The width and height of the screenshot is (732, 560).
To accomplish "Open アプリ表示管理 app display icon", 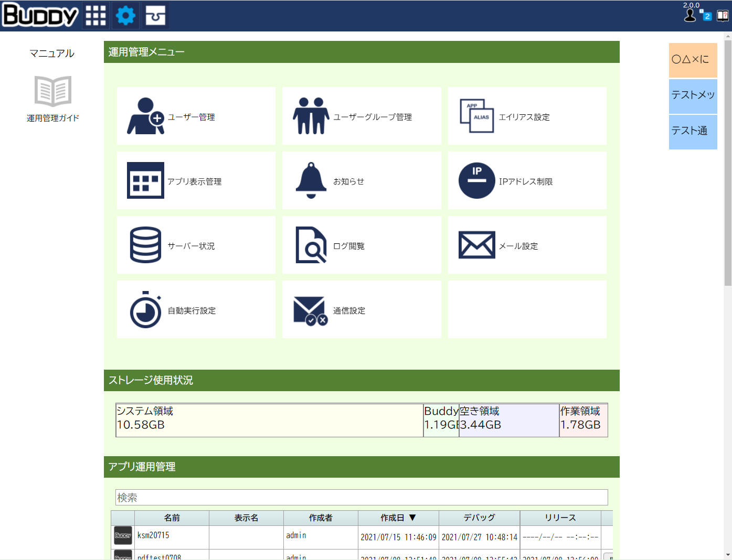I will click(145, 180).
